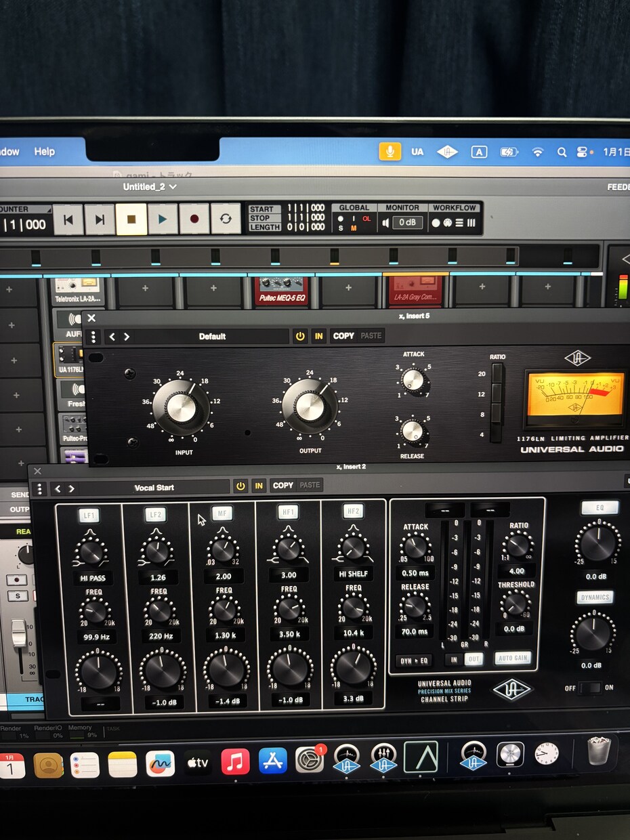Start playback with the play button
The height and width of the screenshot is (840, 630).
tap(163, 219)
